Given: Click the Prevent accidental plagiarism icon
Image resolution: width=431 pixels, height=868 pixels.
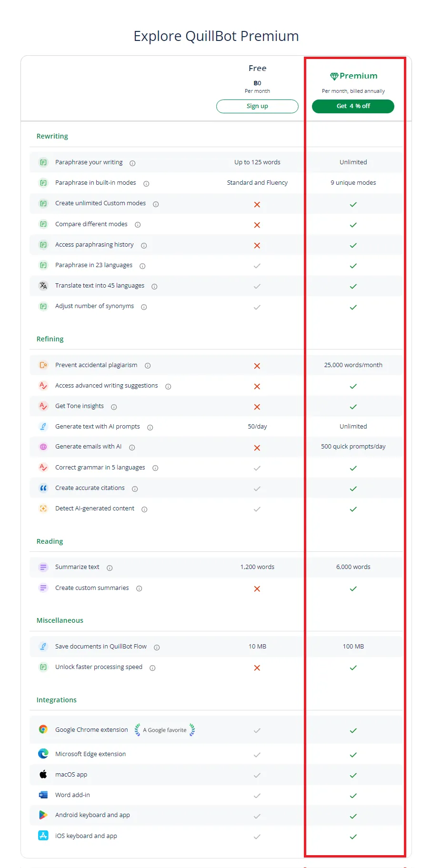Looking at the screenshot, I should point(43,365).
